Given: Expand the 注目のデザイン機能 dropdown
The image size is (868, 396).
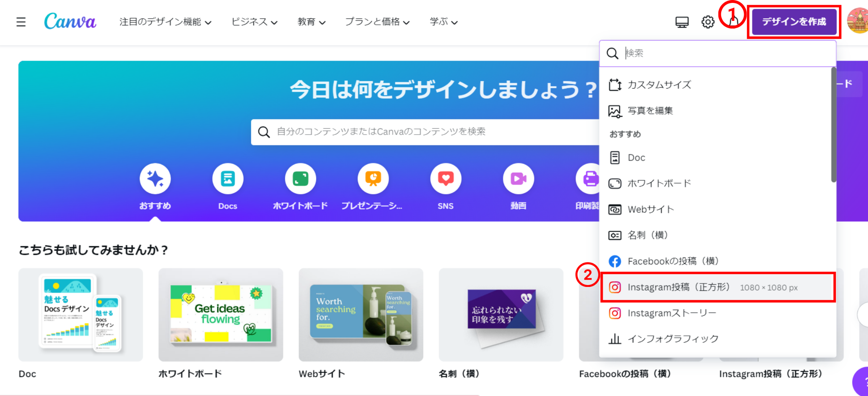Looking at the screenshot, I should click(x=165, y=22).
